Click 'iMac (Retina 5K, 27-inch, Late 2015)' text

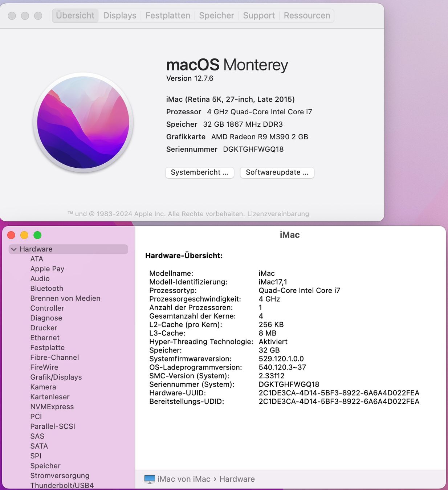point(231,99)
